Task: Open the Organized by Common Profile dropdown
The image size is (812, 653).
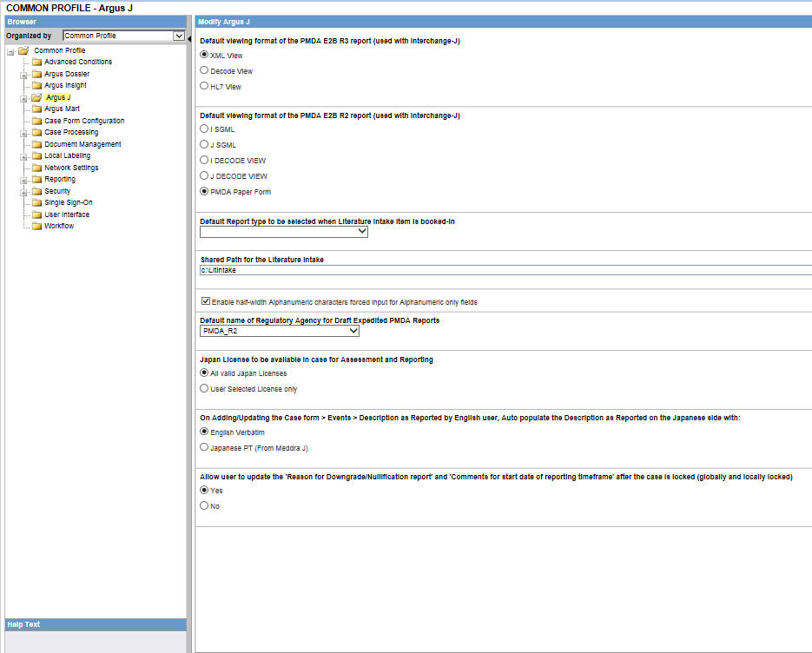Action: point(124,36)
